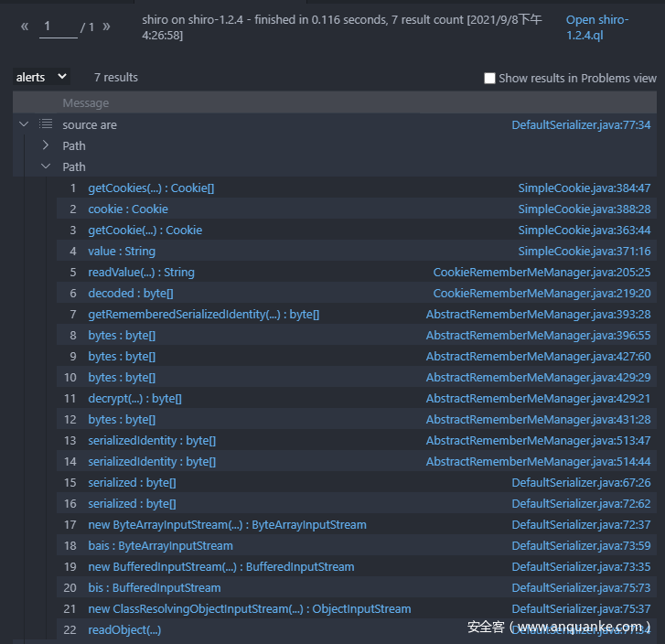Viewport: 665px width, 644px height.
Task: Select path step value : String
Action: [122, 252]
